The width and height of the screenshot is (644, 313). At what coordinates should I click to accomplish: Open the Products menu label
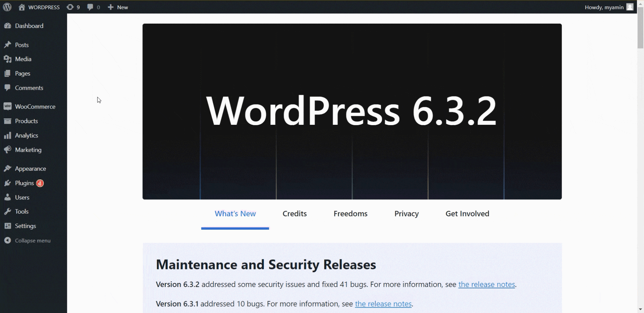click(x=26, y=121)
